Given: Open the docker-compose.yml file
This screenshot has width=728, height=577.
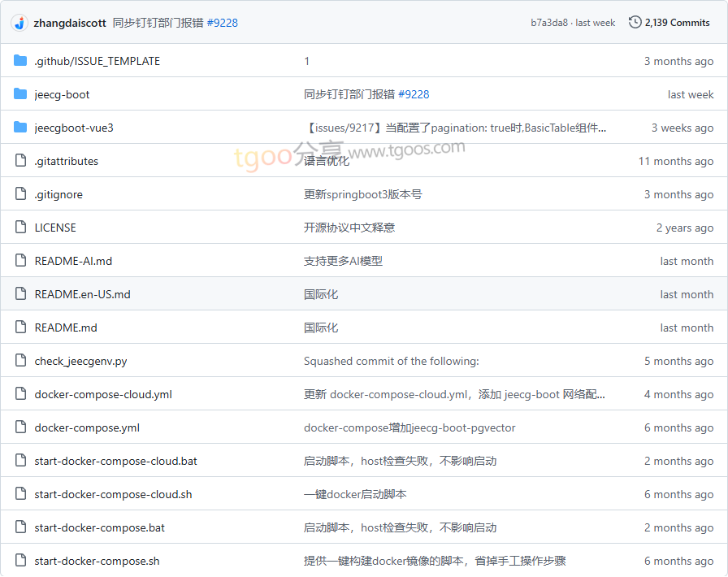Looking at the screenshot, I should [x=87, y=427].
